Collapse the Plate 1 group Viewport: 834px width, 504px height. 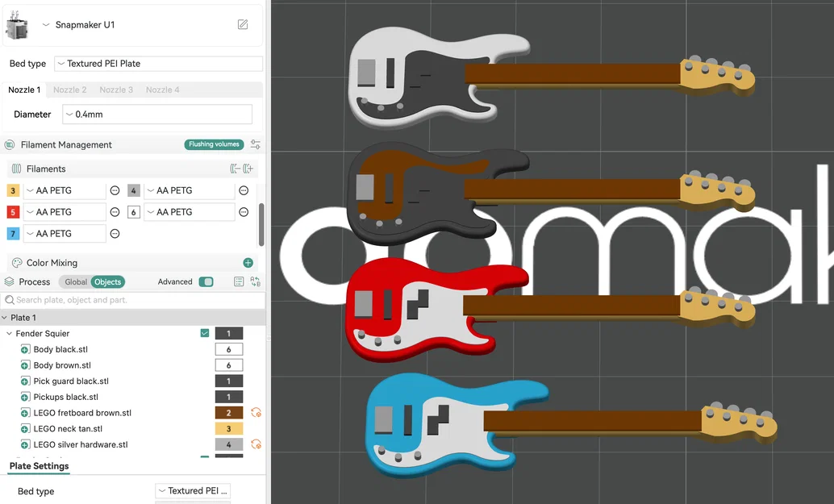pyautogui.click(x=5, y=318)
